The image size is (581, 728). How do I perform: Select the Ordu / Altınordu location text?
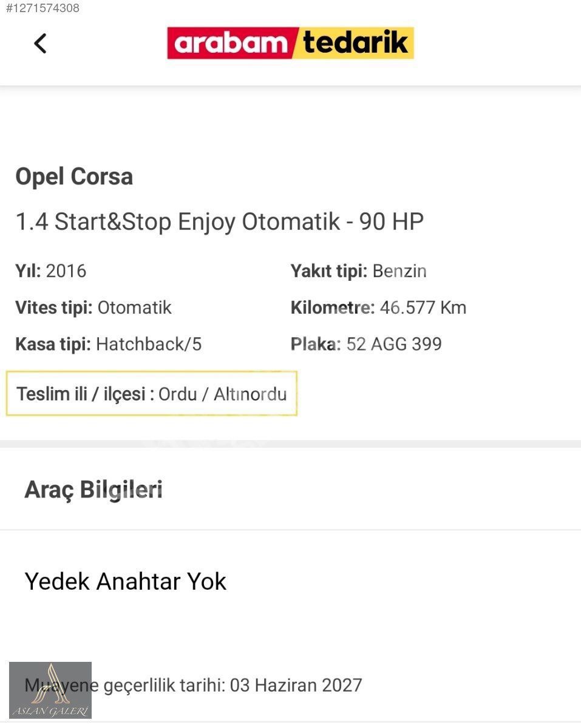pyautogui.click(x=222, y=394)
